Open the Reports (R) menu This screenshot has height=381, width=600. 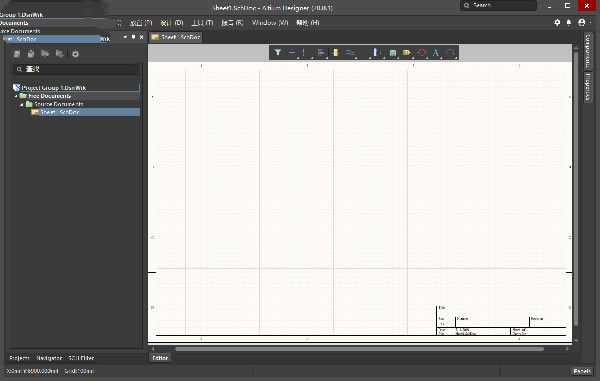point(232,23)
